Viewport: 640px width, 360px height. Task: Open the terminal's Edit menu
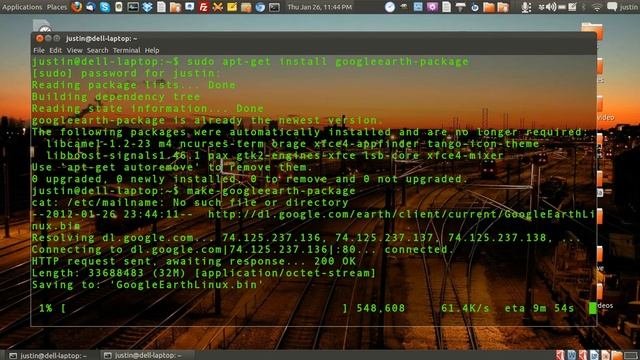click(56, 50)
